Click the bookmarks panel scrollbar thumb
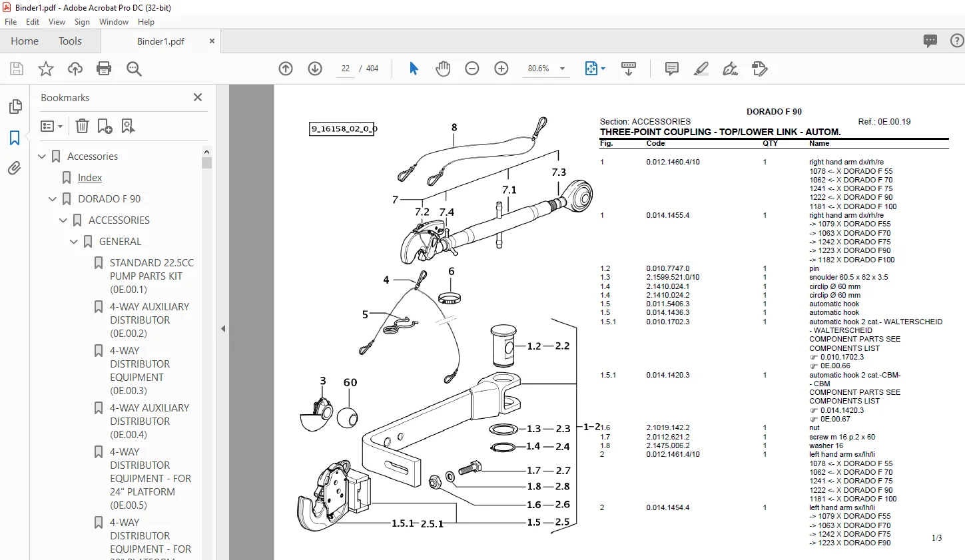 (x=207, y=162)
